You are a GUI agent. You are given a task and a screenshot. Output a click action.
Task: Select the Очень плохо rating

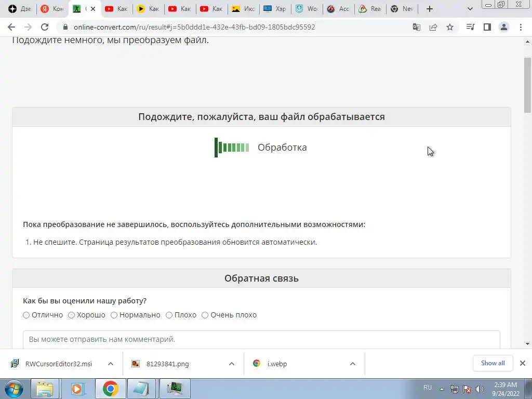pyautogui.click(x=205, y=315)
